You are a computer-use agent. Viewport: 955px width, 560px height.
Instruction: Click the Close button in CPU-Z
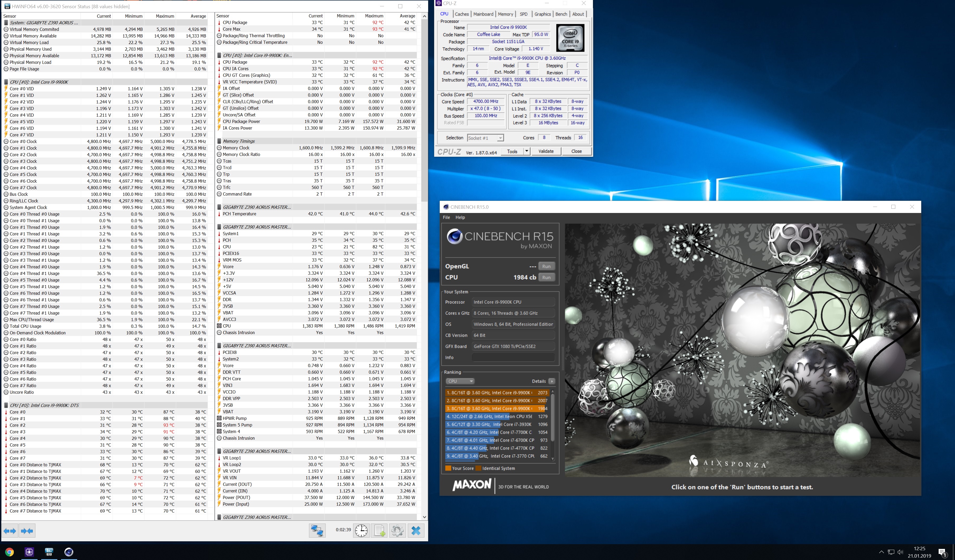[576, 151]
